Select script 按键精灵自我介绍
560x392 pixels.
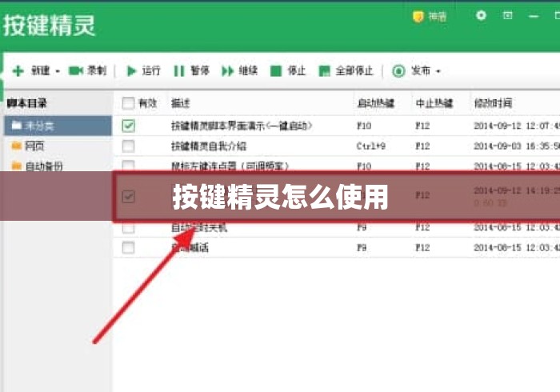tap(209, 146)
